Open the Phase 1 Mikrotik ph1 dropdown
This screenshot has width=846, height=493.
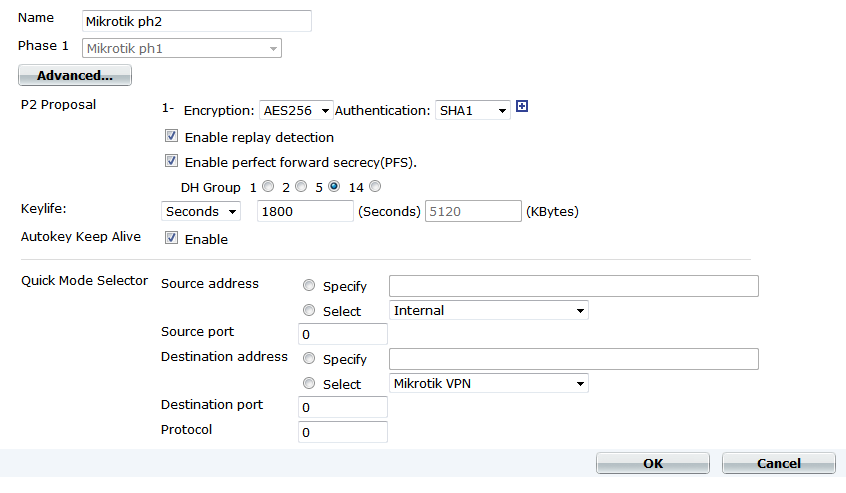(x=182, y=49)
